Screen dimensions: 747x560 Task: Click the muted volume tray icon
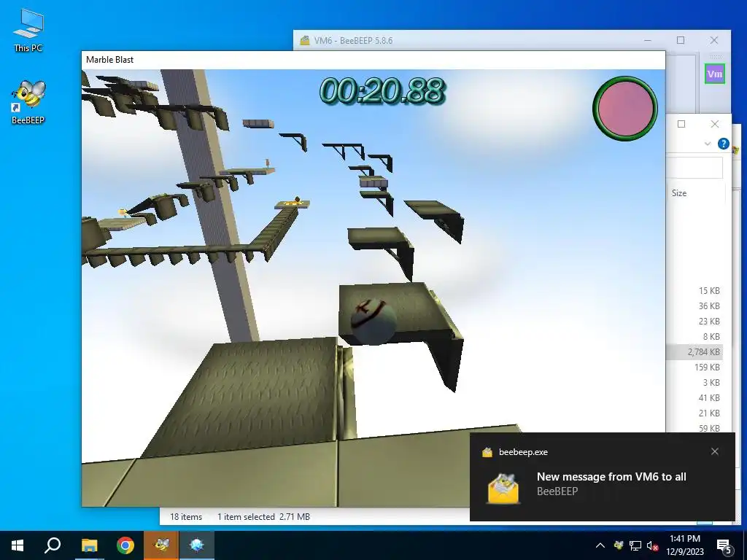point(652,545)
